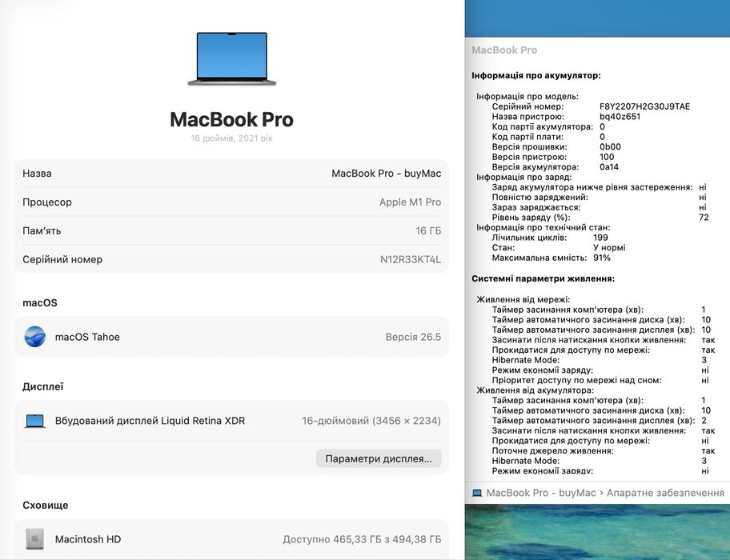Screen dimensions: 730x560
Task: Click the large MacBook Pro laptop image
Action: click(x=232, y=58)
